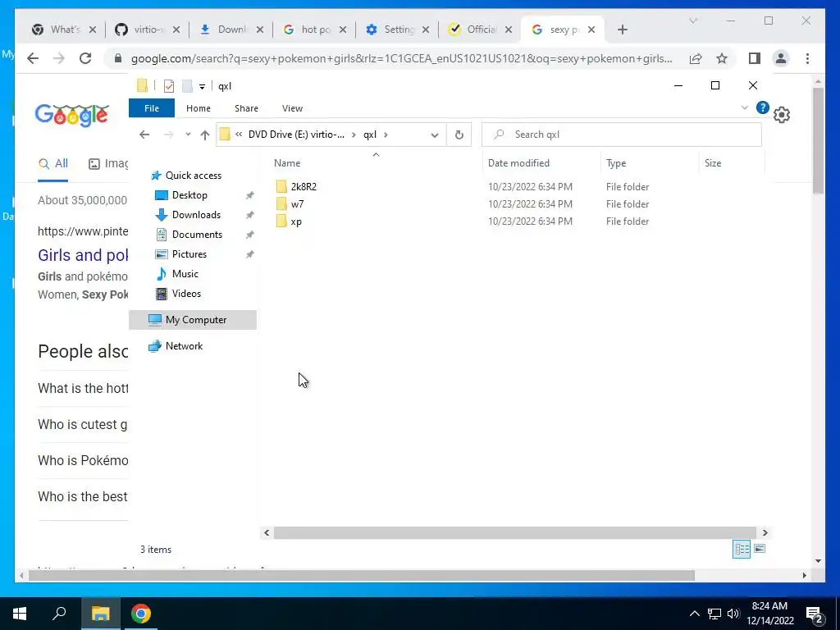Viewport: 840px width, 630px height.
Task: Open the View ribbon tab
Action: [x=293, y=108]
